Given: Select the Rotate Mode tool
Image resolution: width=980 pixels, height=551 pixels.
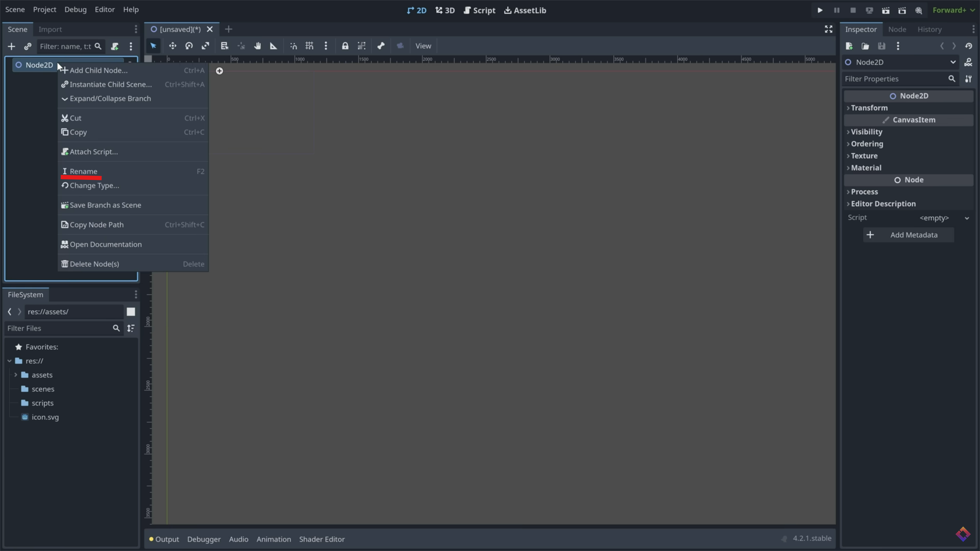Looking at the screenshot, I should [189, 46].
